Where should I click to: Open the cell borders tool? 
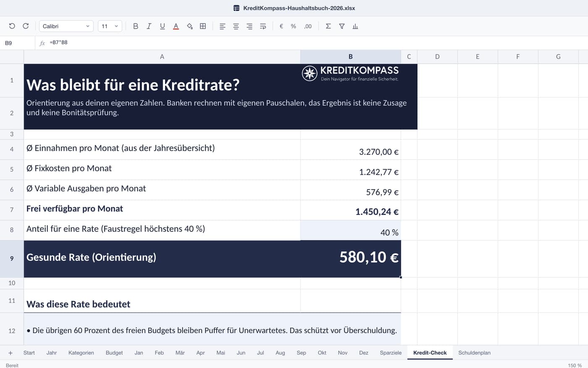(x=203, y=26)
